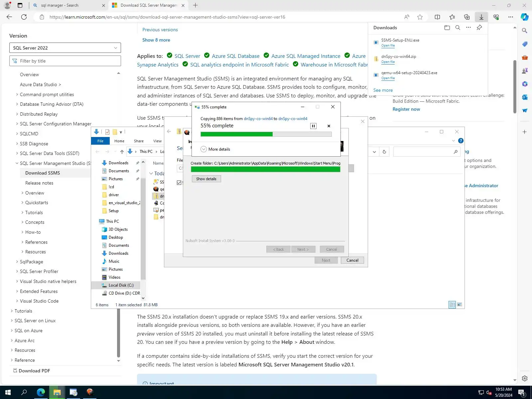The image size is (532, 399).
Task: Expand the SQLCMD tree node
Action: tap(17, 134)
